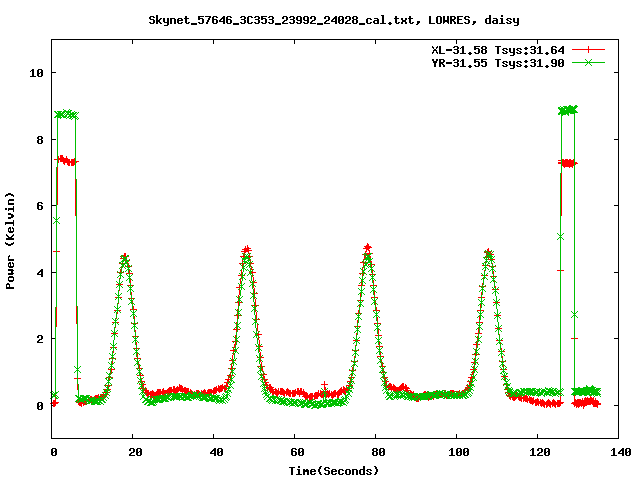
Task: Click the red calibration plateau near 127 seconds
Action: 568,163
